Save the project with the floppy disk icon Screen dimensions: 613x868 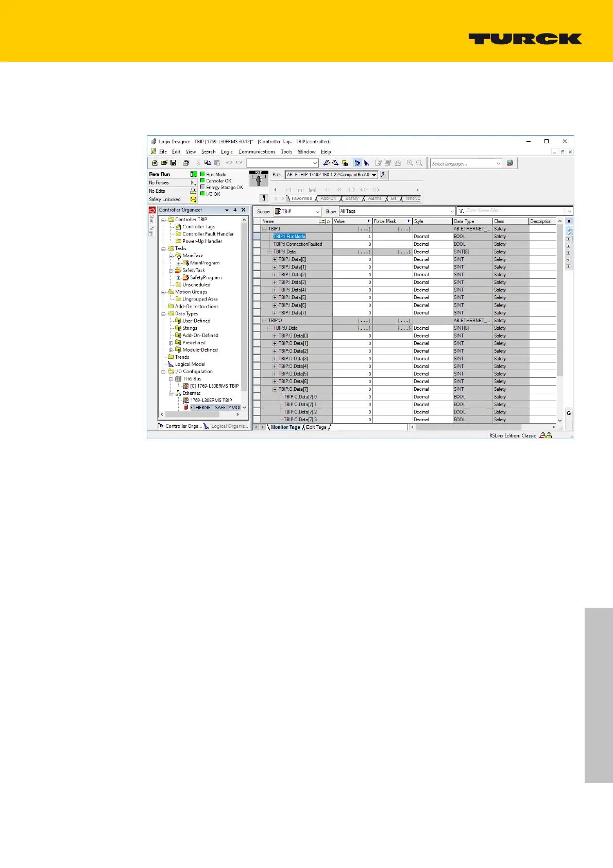tap(174, 163)
